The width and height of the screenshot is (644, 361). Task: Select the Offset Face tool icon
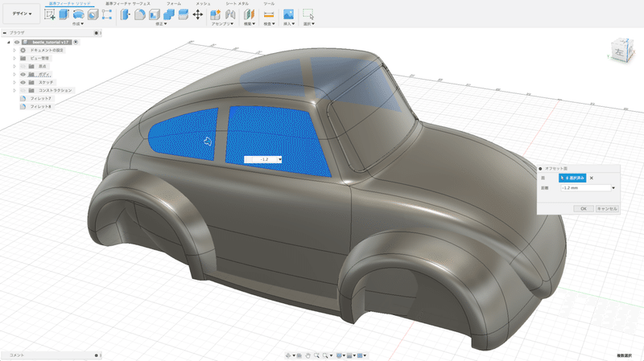tap(184, 14)
